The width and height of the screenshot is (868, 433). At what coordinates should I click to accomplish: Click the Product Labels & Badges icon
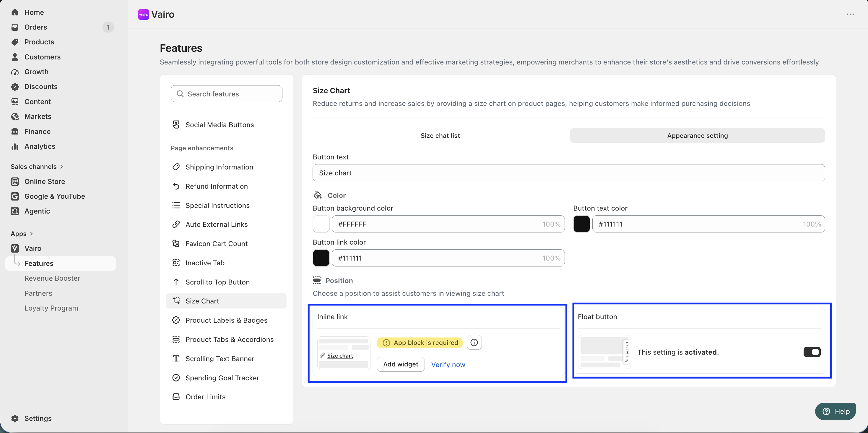pyautogui.click(x=176, y=320)
